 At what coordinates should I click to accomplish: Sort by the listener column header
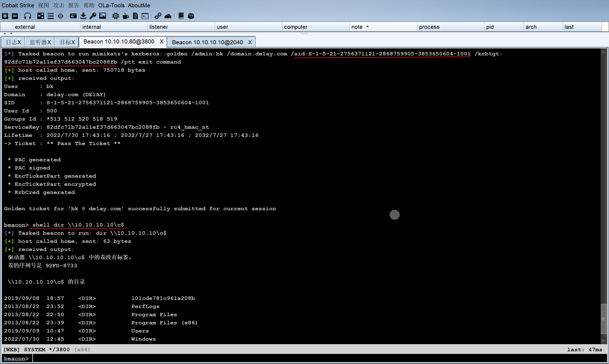[x=181, y=27]
